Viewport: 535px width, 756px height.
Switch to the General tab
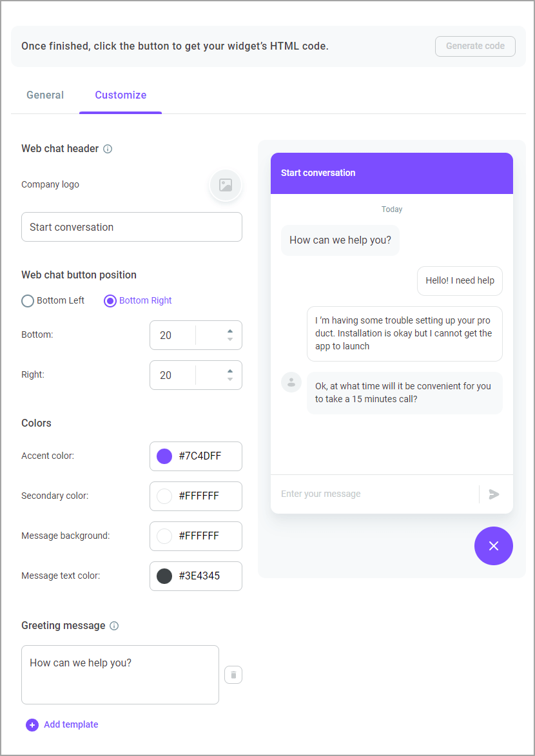pyautogui.click(x=45, y=95)
